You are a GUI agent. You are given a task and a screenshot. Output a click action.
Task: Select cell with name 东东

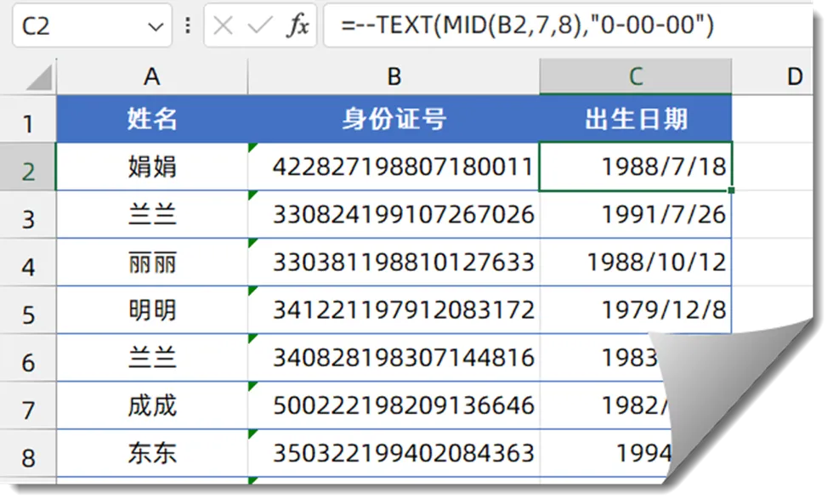(x=151, y=453)
